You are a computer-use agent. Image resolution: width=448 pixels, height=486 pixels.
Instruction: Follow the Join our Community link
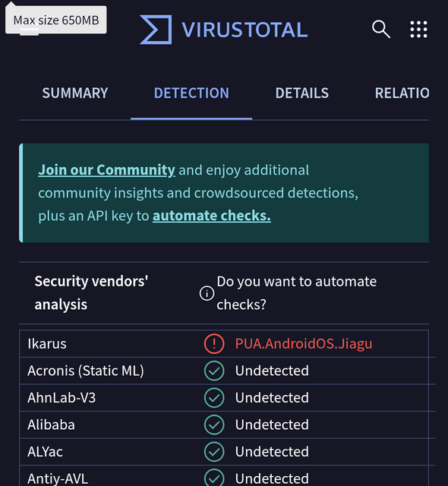(x=106, y=170)
